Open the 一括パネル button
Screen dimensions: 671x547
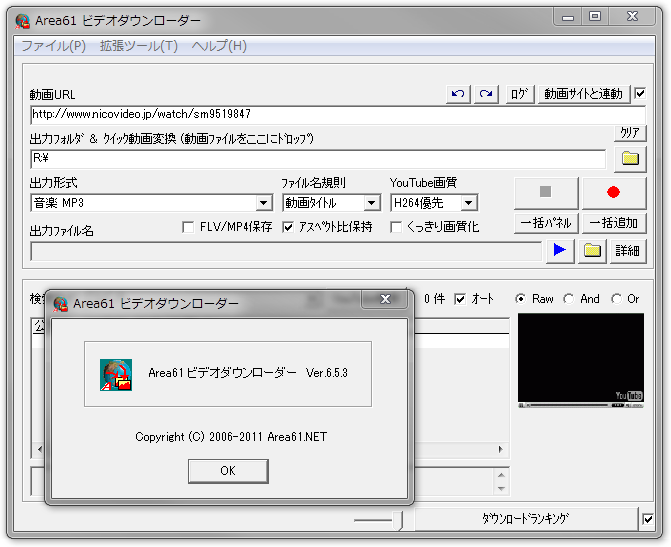(x=546, y=223)
